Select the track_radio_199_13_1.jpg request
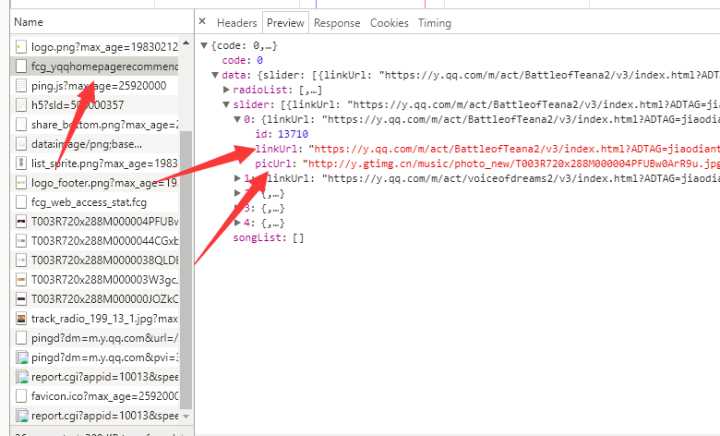The width and height of the screenshot is (720, 436). pyautogui.click(x=95, y=318)
